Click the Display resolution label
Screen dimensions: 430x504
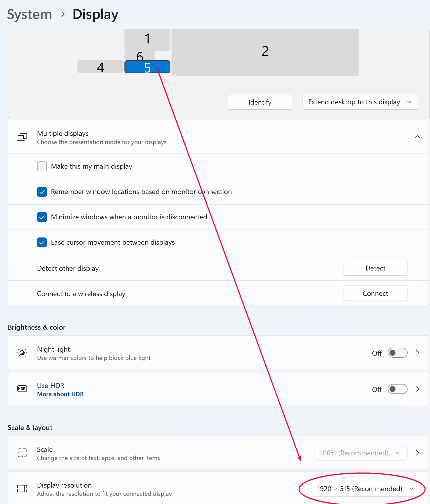click(x=64, y=485)
